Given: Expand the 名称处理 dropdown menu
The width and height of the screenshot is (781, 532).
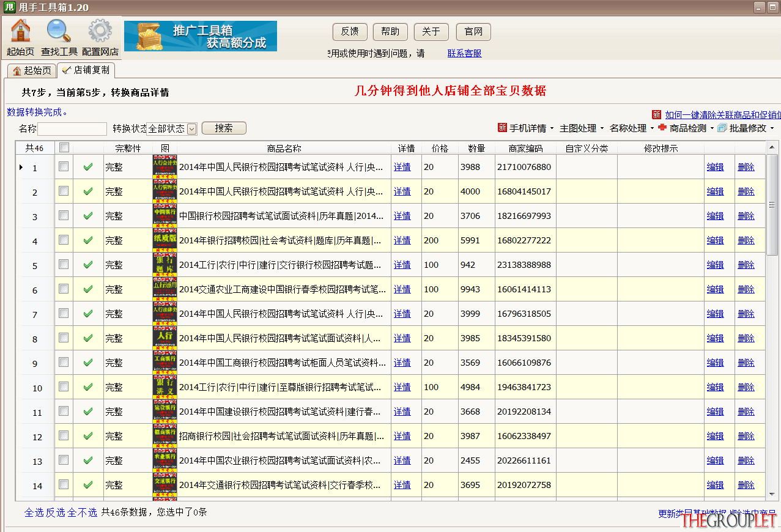Looking at the screenshot, I should tap(652, 128).
